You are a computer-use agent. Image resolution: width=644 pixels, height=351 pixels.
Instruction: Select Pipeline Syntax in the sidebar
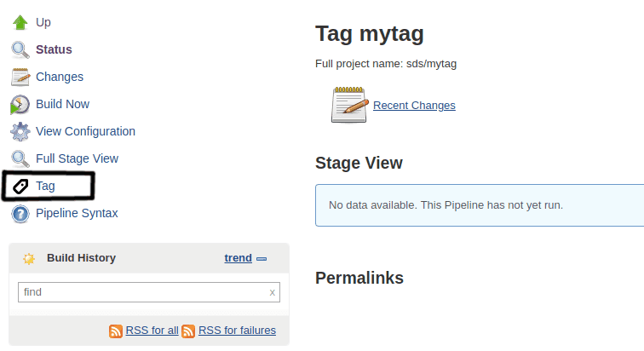(77, 213)
